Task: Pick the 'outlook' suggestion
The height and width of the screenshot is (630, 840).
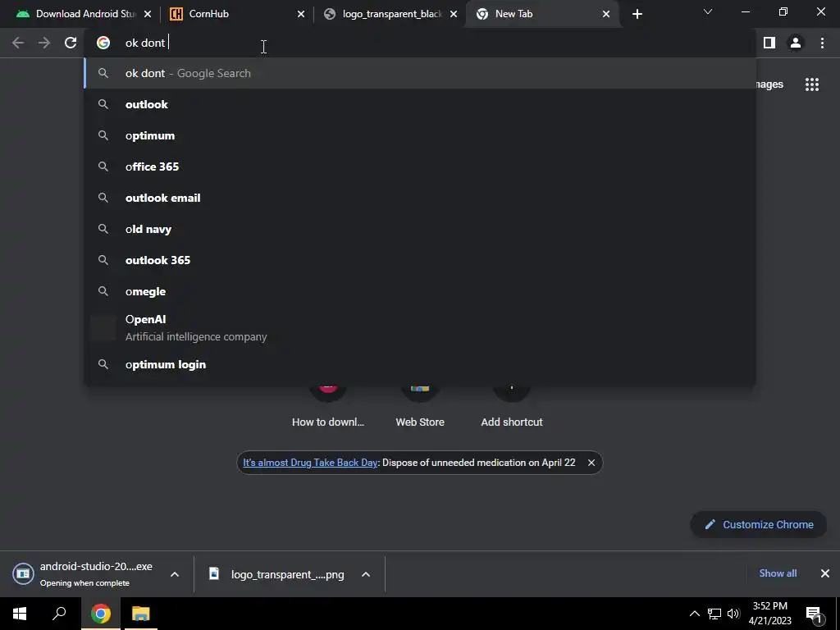Action: click(420, 104)
